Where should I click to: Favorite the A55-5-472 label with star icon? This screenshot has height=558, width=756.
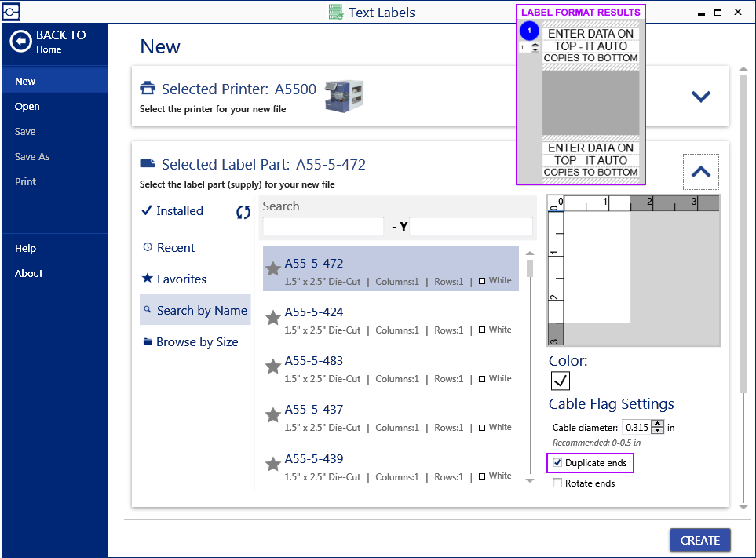click(273, 269)
